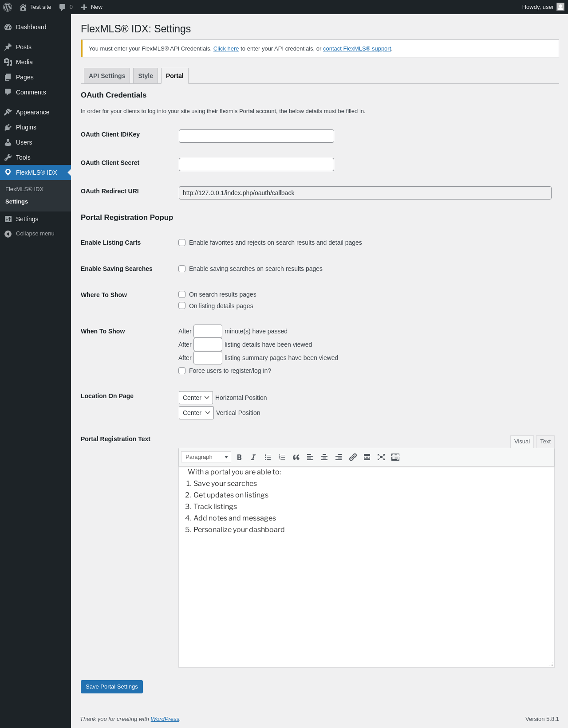Open the WordPress footer link
The height and width of the screenshot is (728, 568).
click(x=165, y=719)
